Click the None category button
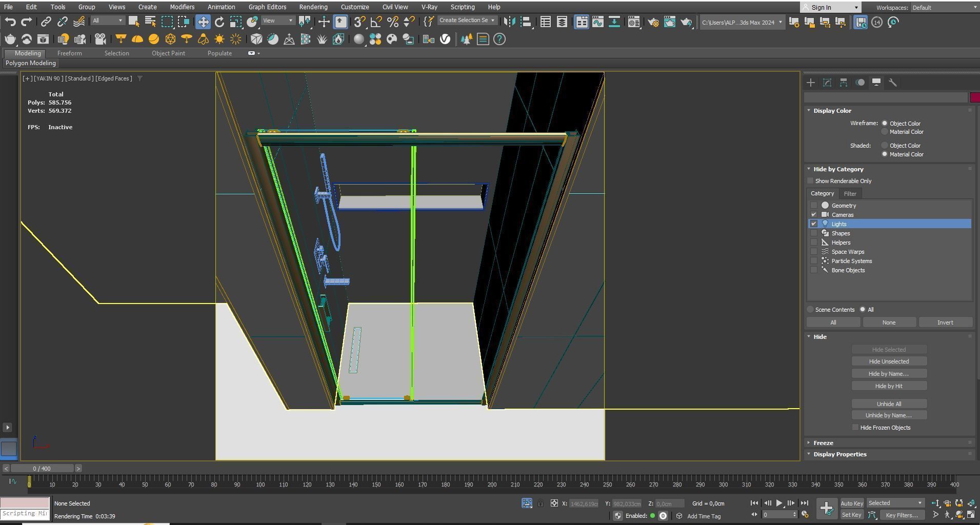 pyautogui.click(x=889, y=322)
